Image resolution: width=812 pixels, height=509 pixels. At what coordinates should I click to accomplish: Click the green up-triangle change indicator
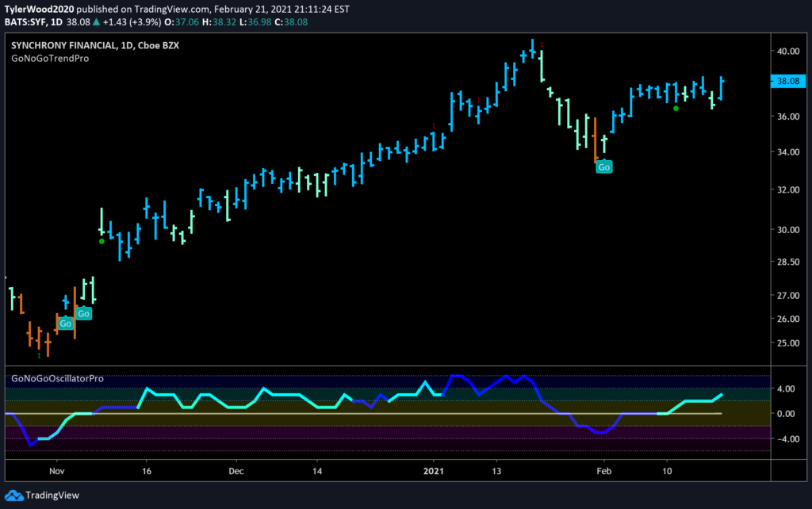96,21
